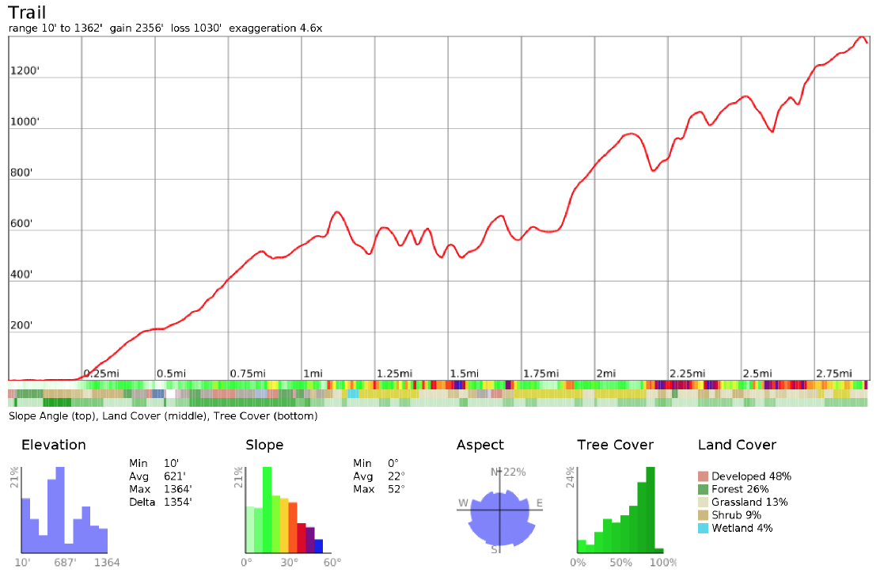Select the 0.25mi distance marker
Screen dimensions: 884x588
tap(102, 374)
